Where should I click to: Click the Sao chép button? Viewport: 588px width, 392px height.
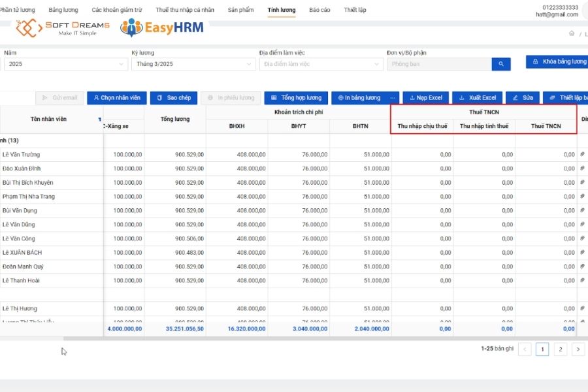point(174,98)
